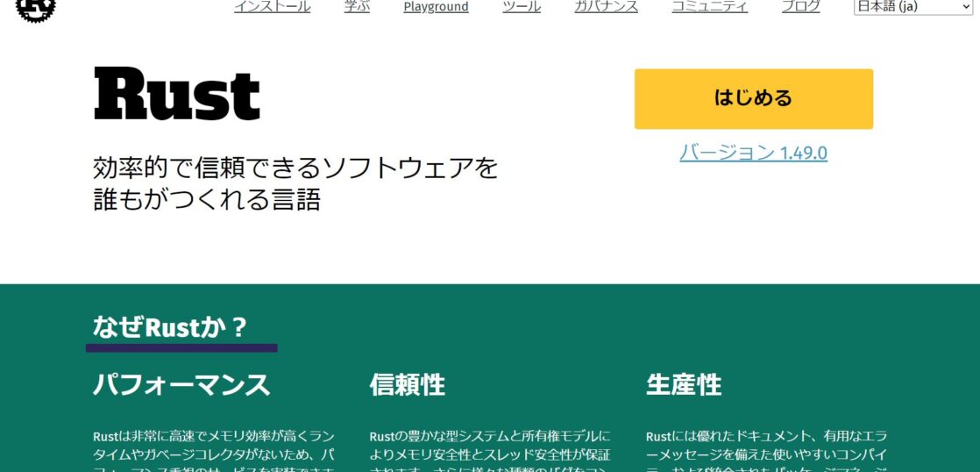
Task: Expand the 日本語 (ja) language dropdown
Action: [913, 7]
